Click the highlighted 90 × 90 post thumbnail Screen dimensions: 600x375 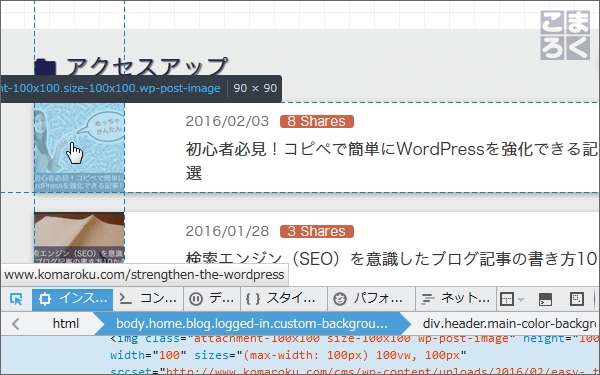point(79,147)
